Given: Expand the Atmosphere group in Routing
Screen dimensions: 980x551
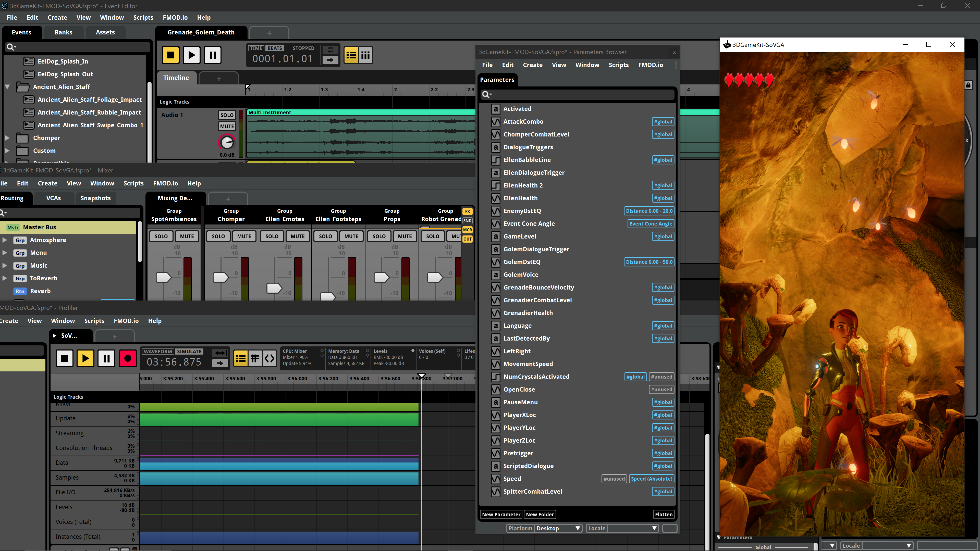Looking at the screenshot, I should tap(5, 240).
